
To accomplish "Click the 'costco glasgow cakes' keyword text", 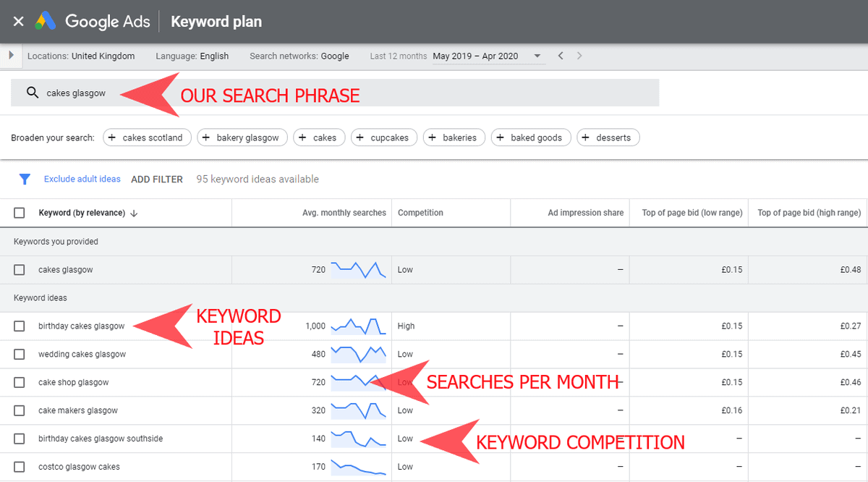I will pos(79,467).
